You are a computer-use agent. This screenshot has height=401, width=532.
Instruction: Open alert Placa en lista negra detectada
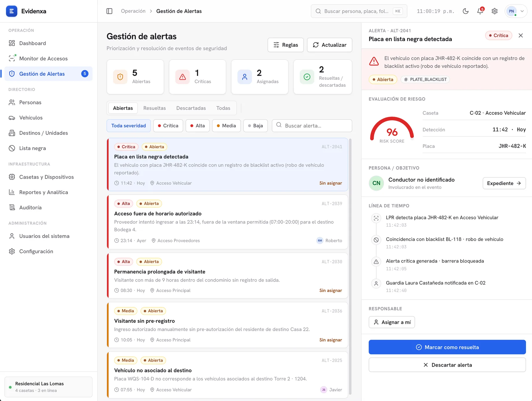(228, 165)
